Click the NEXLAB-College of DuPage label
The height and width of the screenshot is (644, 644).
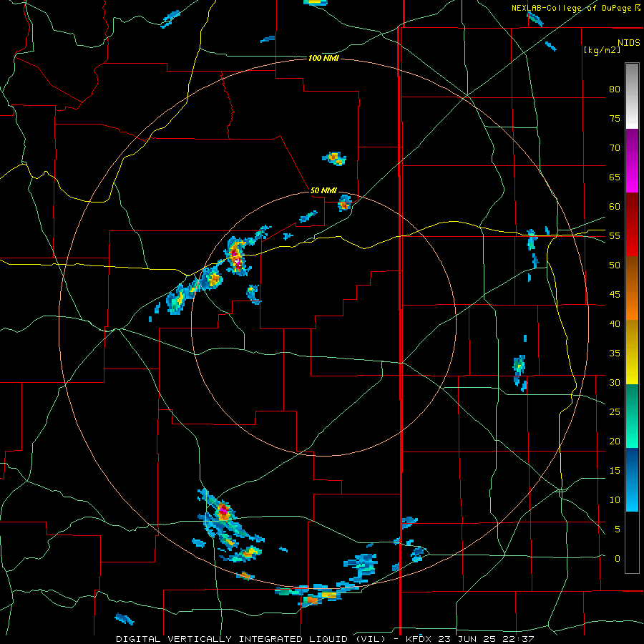click(572, 8)
